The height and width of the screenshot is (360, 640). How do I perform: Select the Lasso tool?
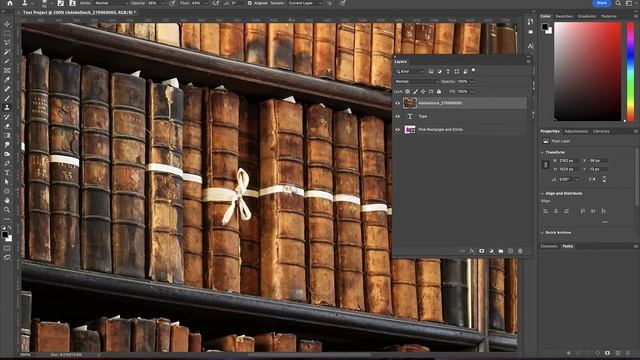pyautogui.click(x=7, y=42)
